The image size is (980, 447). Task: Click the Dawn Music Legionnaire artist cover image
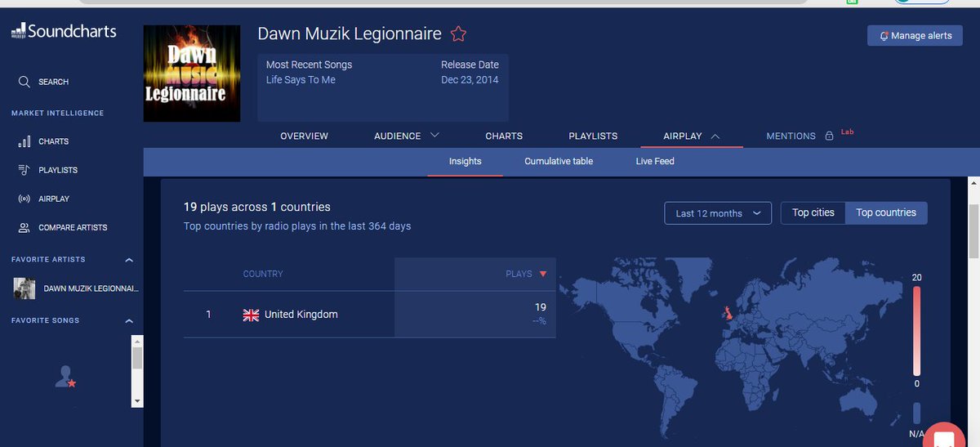(x=192, y=74)
